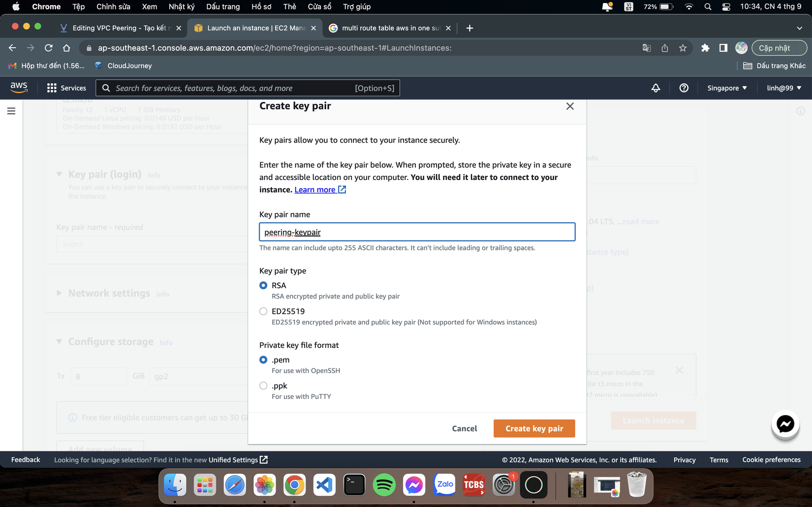Open the Tệp menu

78,6
